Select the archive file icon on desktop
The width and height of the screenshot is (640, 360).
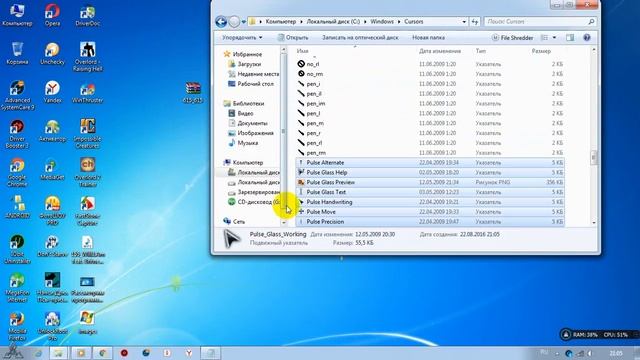(193, 92)
